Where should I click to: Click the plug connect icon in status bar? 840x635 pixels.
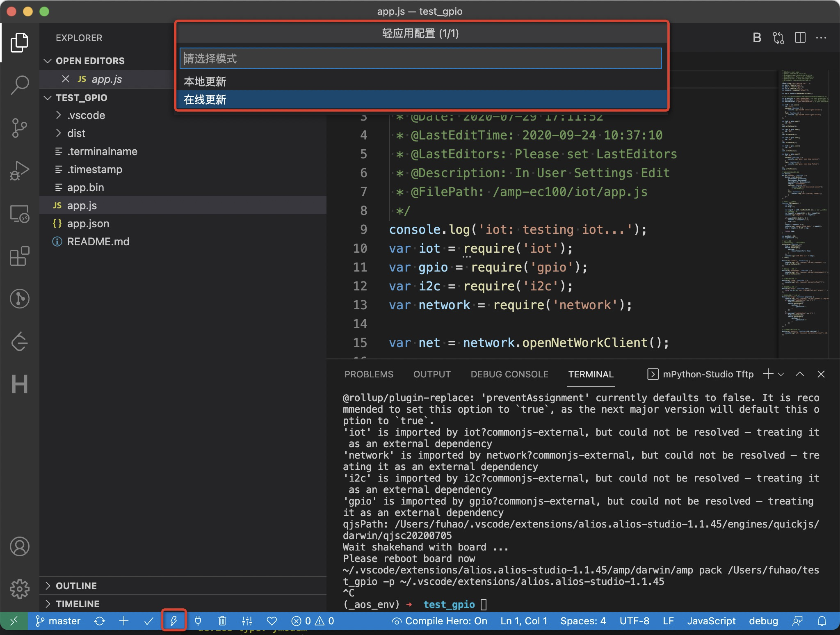[x=198, y=621]
